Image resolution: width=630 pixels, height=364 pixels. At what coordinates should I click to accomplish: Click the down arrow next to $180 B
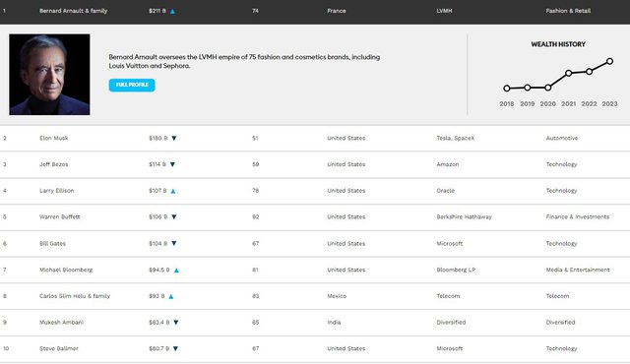point(174,138)
